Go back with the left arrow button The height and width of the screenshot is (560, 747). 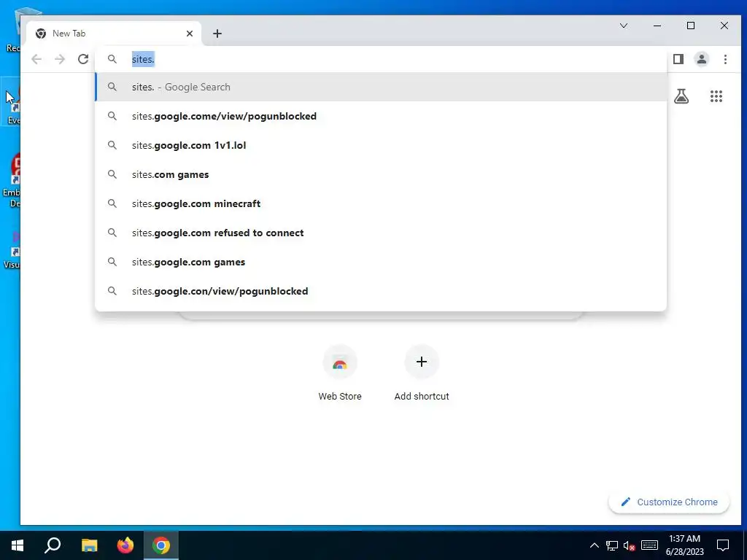click(36, 59)
